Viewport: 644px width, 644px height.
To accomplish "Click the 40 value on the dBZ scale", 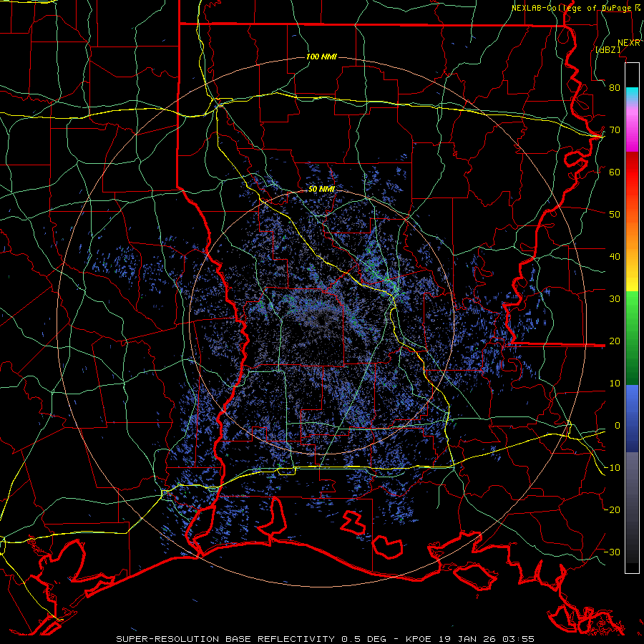I will (615, 257).
